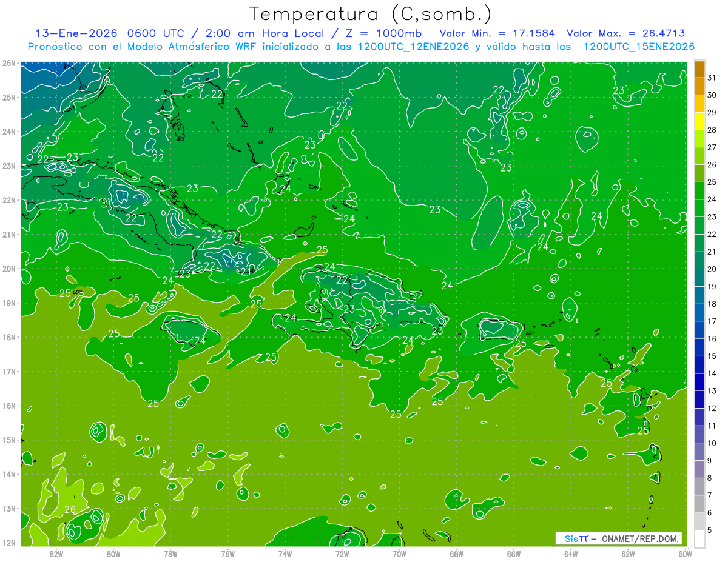Click the '1200UTC_15ENE2026' valid-until time
This screenshot has width=728, height=562.
[x=639, y=47]
